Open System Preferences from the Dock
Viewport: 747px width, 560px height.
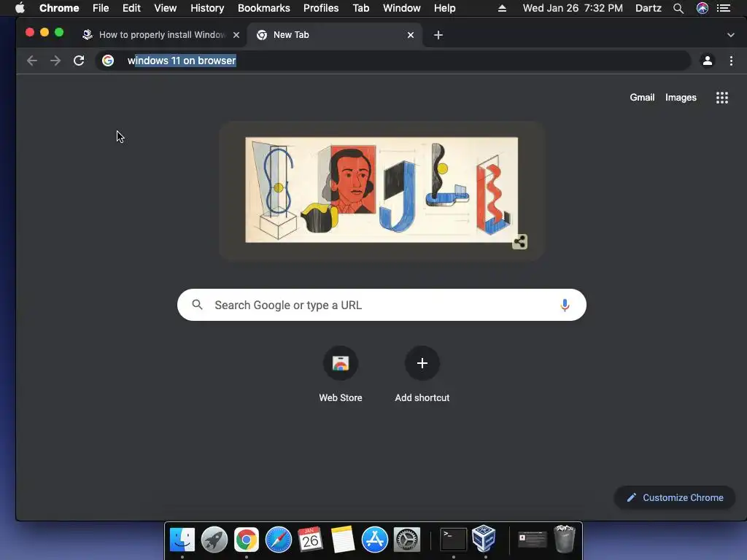pyautogui.click(x=406, y=540)
